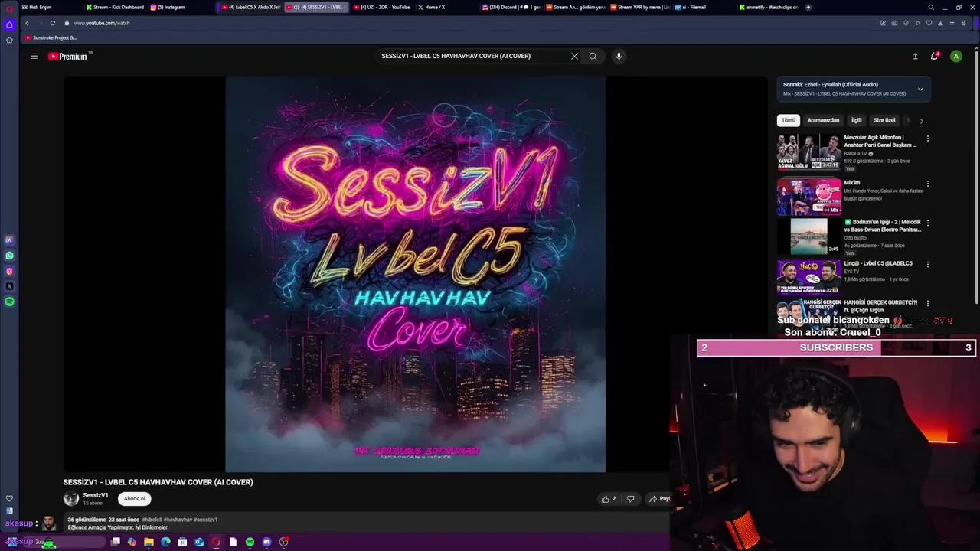Go back in browser history
The image size is (980, 551).
[x=27, y=23]
